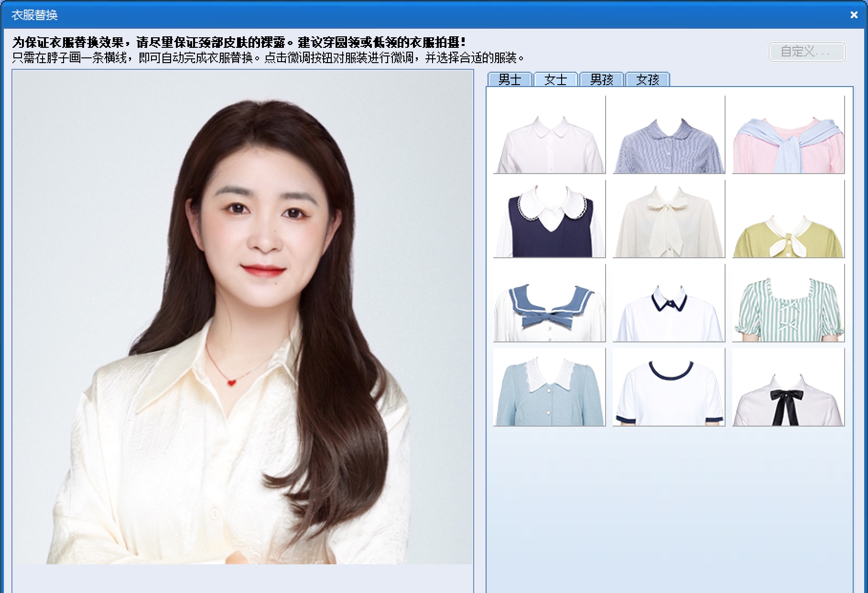Pick the pink top with blue shawl
The image size is (868, 593).
pos(788,135)
